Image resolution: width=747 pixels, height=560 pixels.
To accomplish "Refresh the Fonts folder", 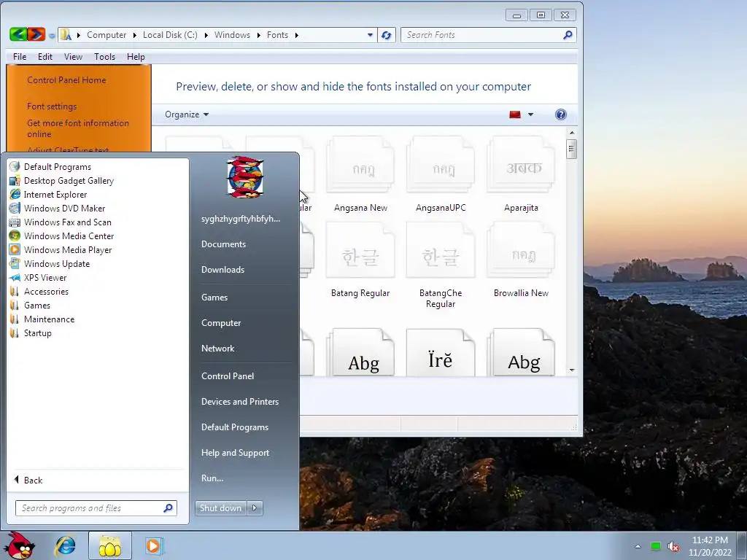I will 387,35.
